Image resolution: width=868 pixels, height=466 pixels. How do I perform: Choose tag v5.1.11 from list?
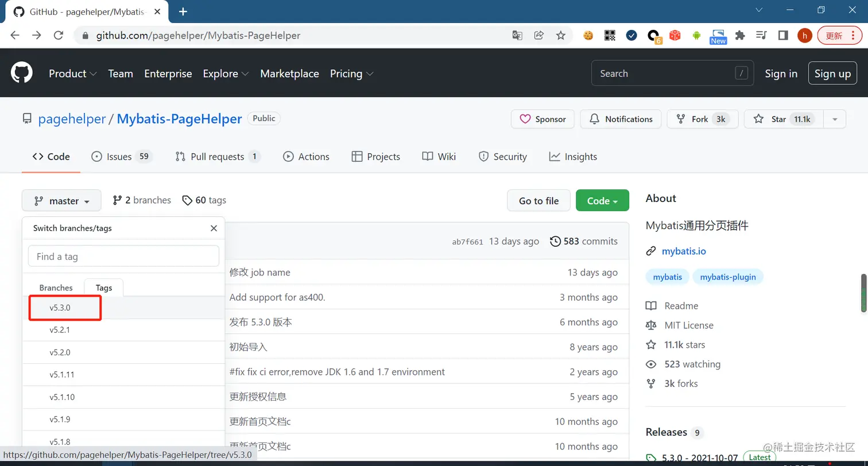123,375
